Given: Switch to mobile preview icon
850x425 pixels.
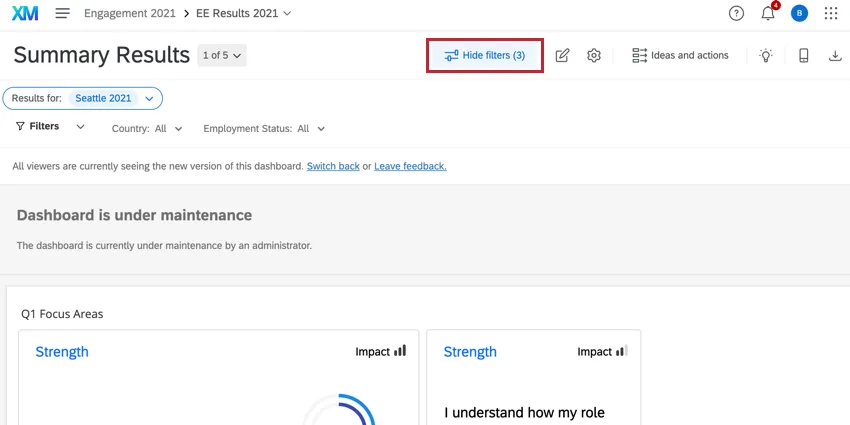Looking at the screenshot, I should [x=803, y=56].
